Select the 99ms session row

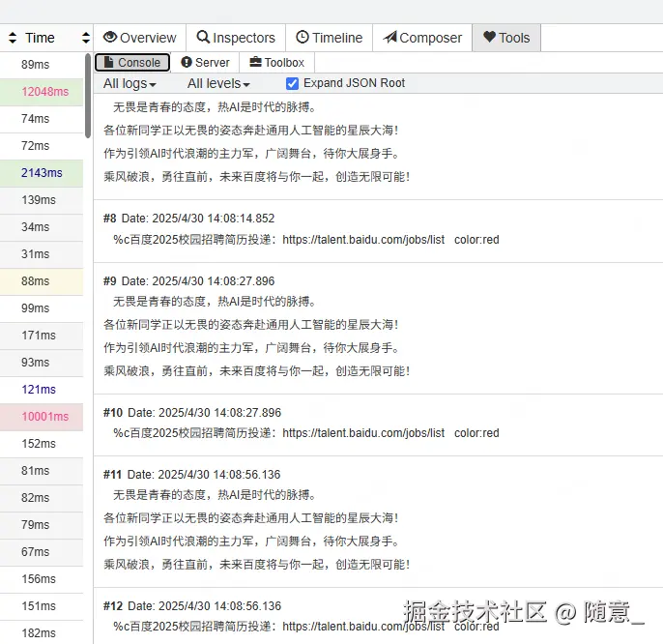[x=42, y=308]
